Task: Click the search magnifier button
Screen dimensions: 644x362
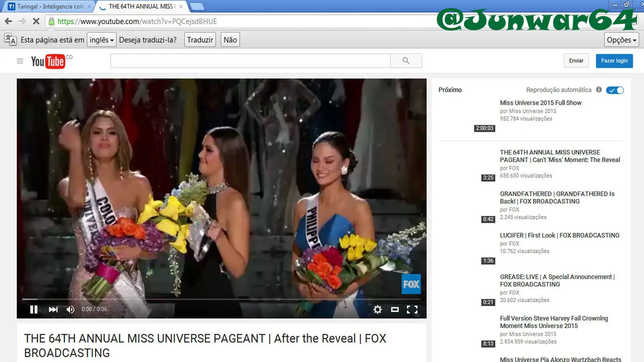Action: (x=406, y=61)
